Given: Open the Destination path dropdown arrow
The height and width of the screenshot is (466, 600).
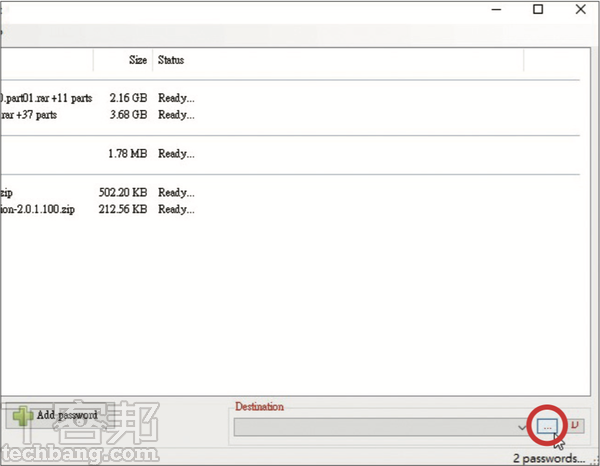Looking at the screenshot, I should (x=522, y=427).
